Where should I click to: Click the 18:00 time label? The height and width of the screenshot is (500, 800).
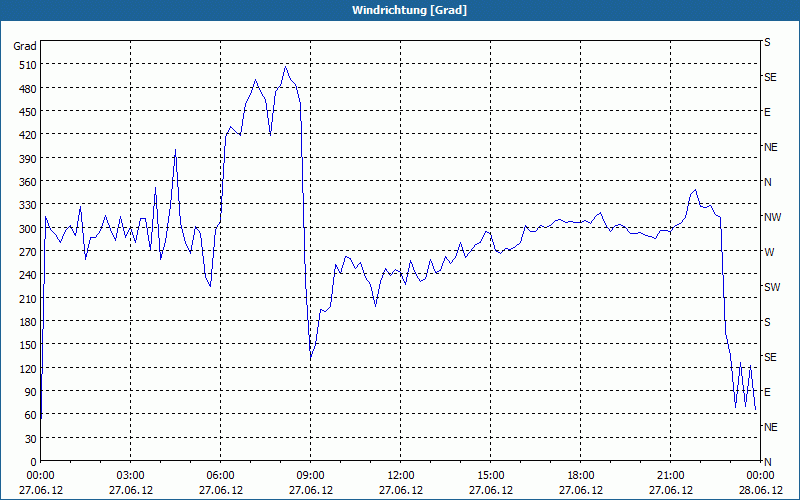coord(581,476)
